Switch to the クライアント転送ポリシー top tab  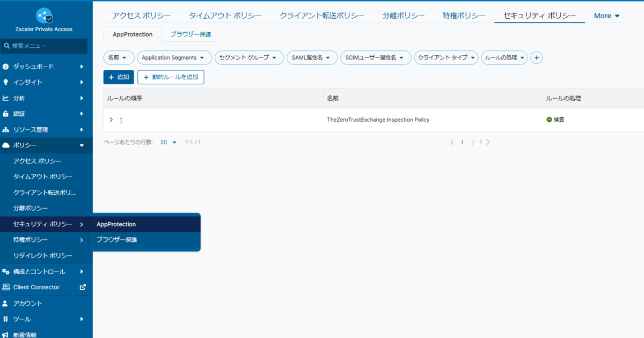(322, 16)
